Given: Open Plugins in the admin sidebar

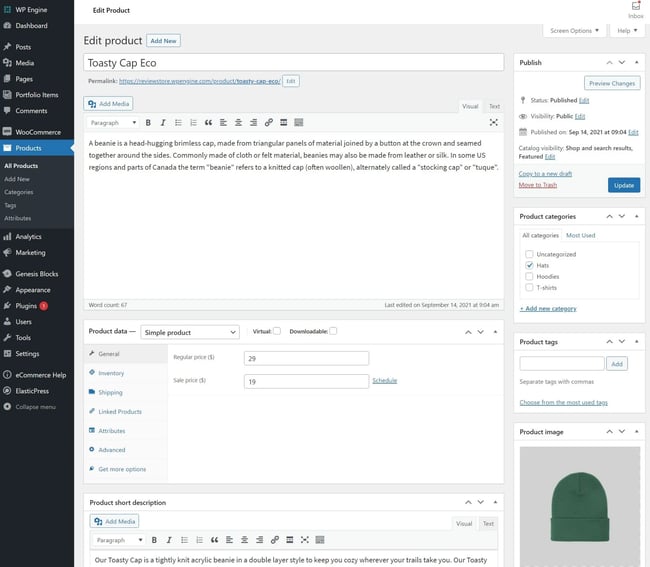Looking at the screenshot, I should click(x=27, y=305).
